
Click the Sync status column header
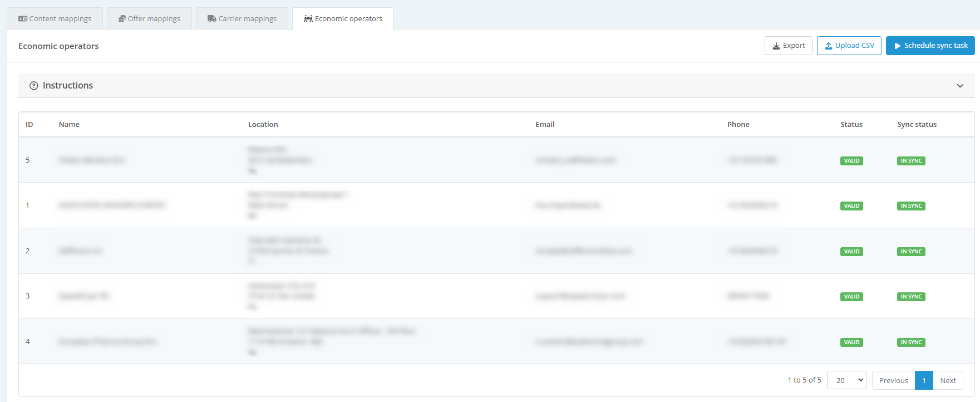point(917,125)
